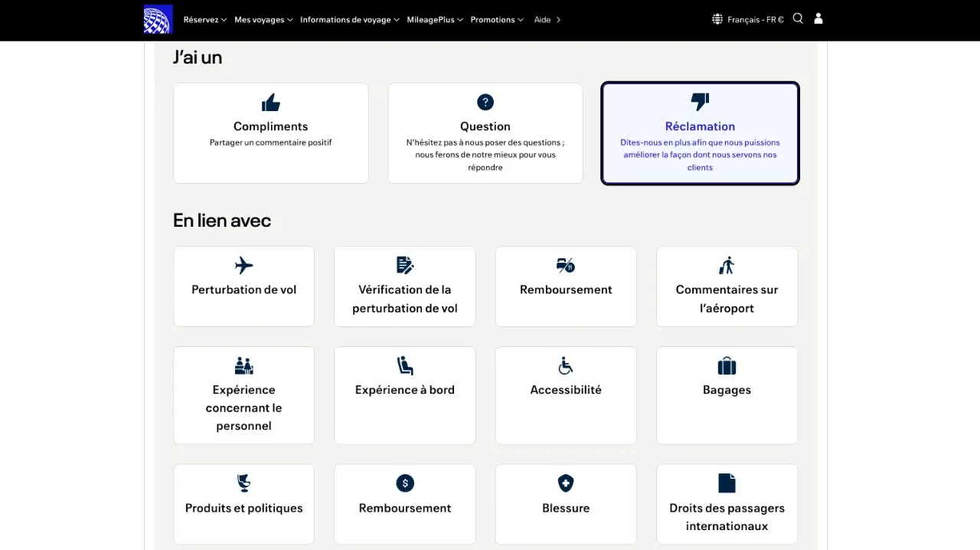Click the suitcase Bagages icon
This screenshot has height=550, width=980.
pyautogui.click(x=727, y=366)
